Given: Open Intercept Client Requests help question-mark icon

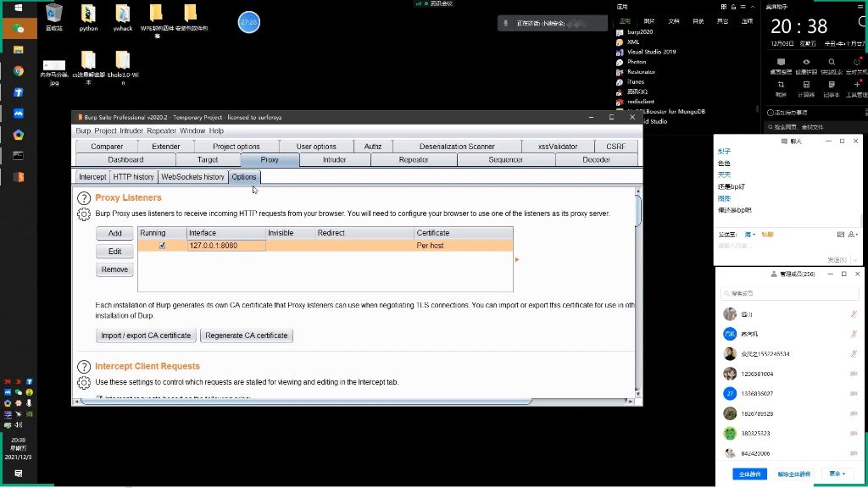Looking at the screenshot, I should pyautogui.click(x=84, y=367).
